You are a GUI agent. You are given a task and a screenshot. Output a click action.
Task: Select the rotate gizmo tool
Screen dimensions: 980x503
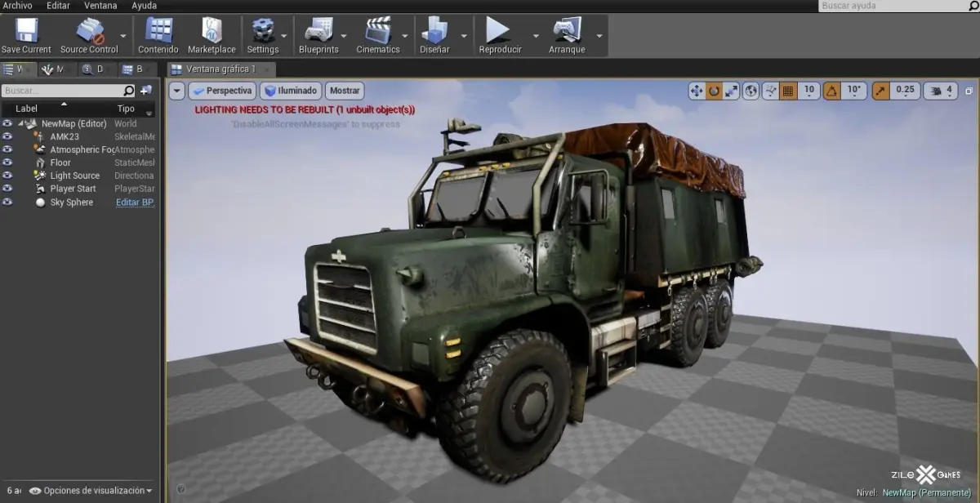click(x=714, y=91)
